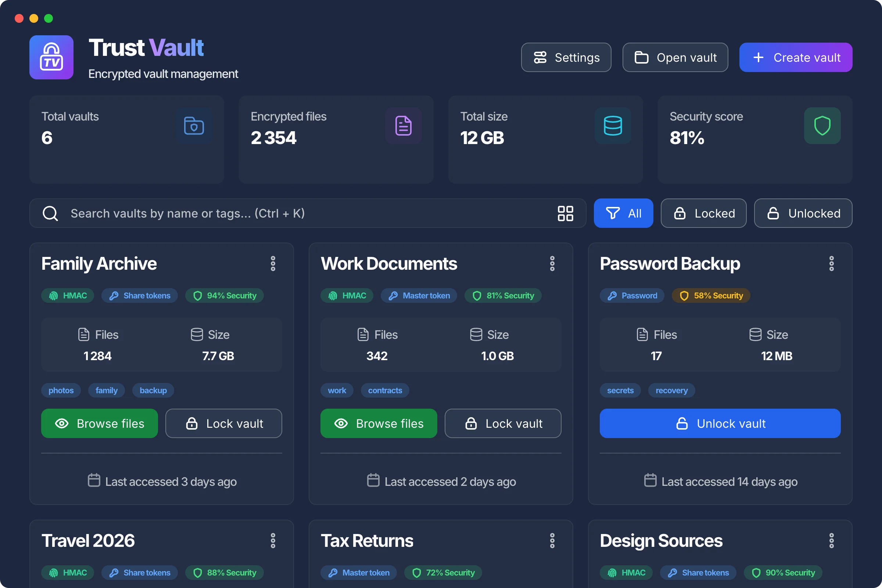The width and height of the screenshot is (882, 588).
Task: Click the Total vaults folder icon
Action: tap(194, 126)
